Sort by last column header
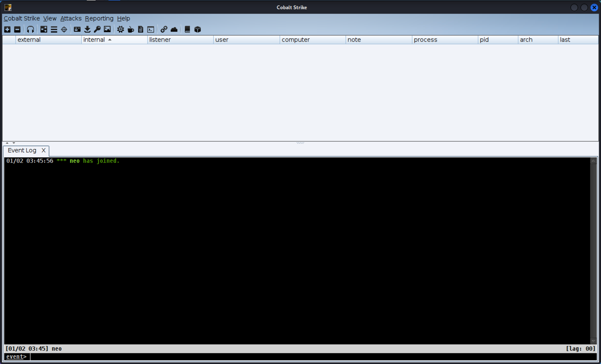The width and height of the screenshot is (601, 364). click(578, 40)
